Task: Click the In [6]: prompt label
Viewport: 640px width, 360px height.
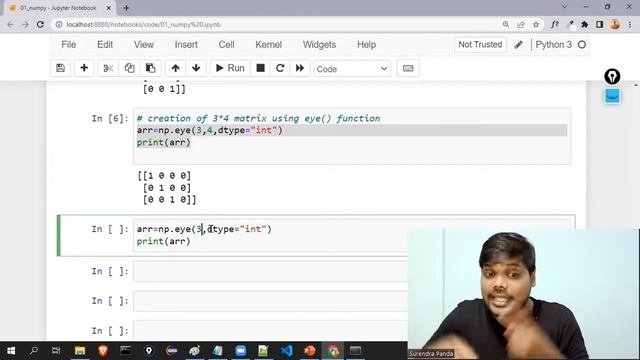Action: 110,118
